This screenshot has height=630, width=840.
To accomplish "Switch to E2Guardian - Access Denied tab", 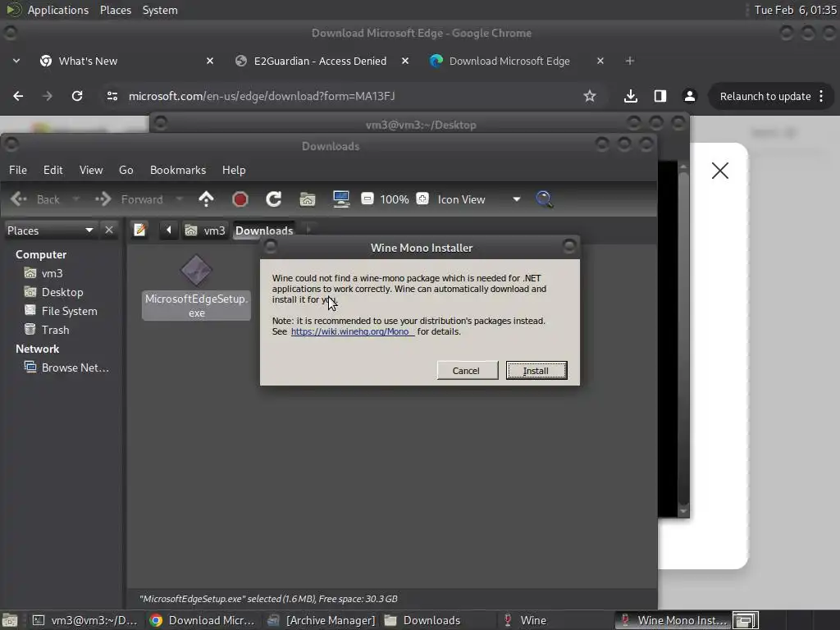I will pyautogui.click(x=320, y=61).
